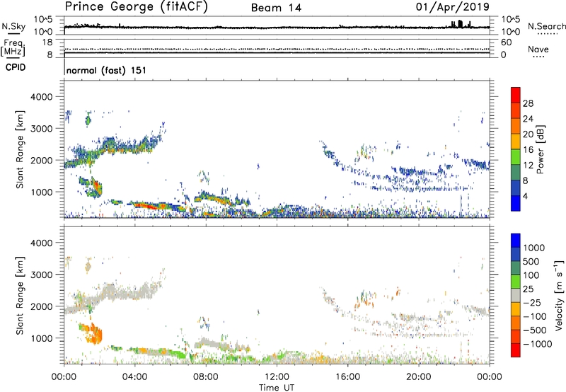Click the velocity panel's 'Slant Range [km]' label
566x392 pixels.
pyautogui.click(x=20, y=295)
